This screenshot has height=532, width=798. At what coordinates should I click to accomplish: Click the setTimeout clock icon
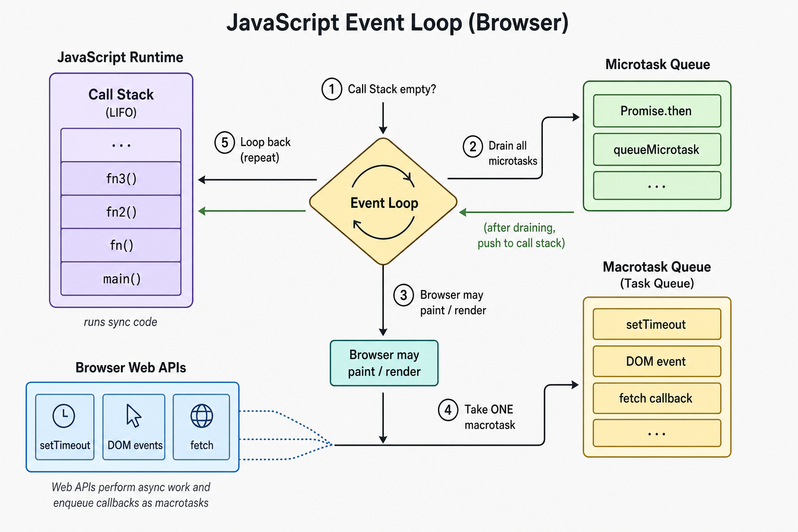tap(64, 416)
